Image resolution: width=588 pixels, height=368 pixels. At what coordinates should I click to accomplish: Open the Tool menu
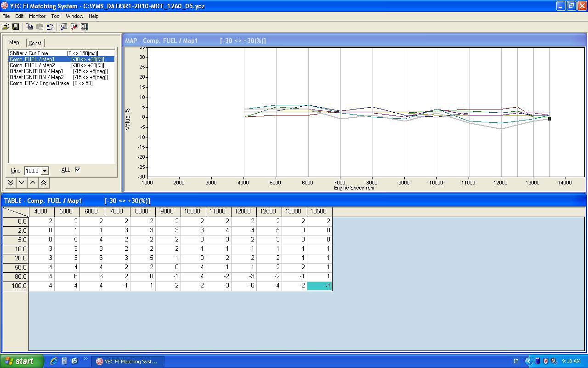[x=56, y=16]
